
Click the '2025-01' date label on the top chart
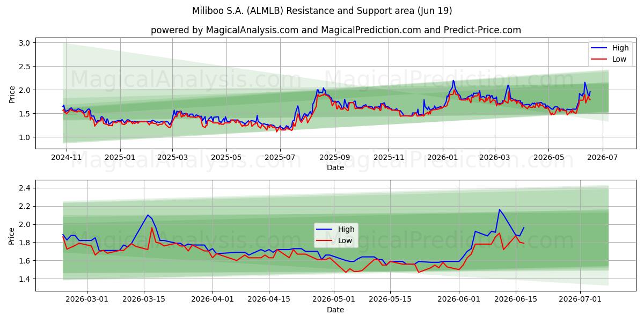pyautogui.click(x=120, y=158)
